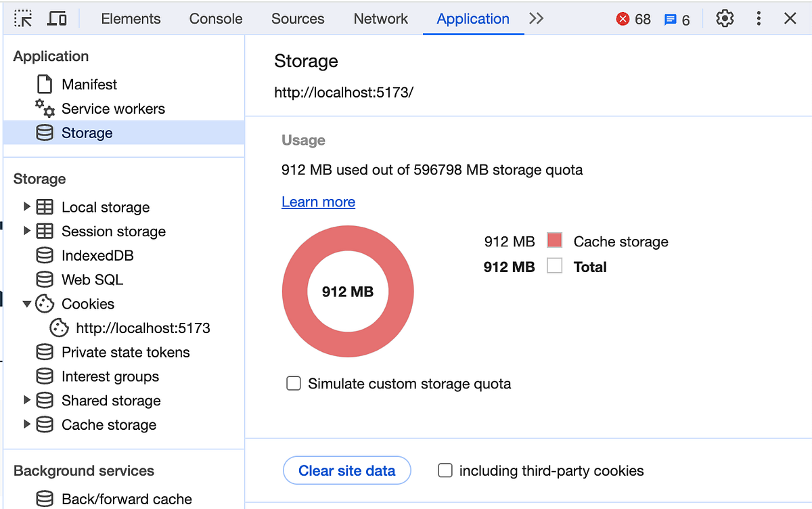Image resolution: width=812 pixels, height=509 pixels.
Task: Open the 6 issues notification icon
Action: click(675, 18)
